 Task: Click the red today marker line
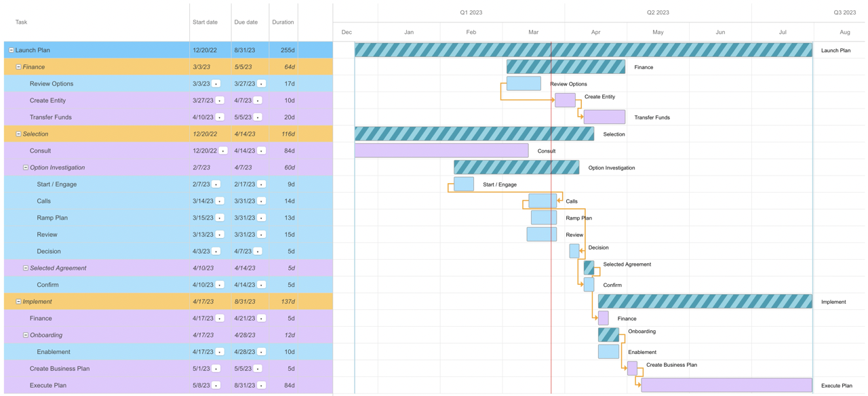(x=551, y=217)
